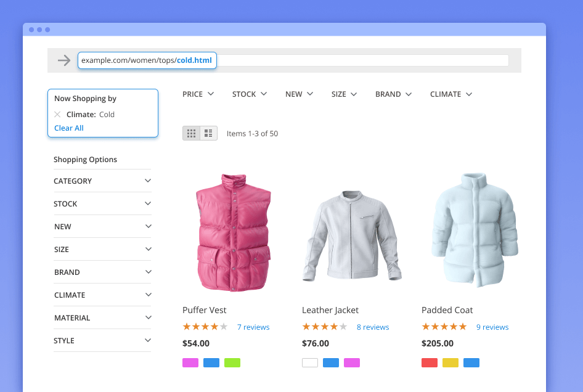
Task: Select the green swatch for Puffer Vest
Action: (232, 362)
